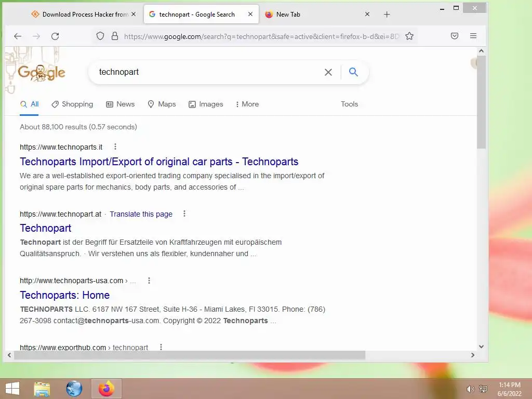Click the https://www.technopart.at URL text

(60, 214)
